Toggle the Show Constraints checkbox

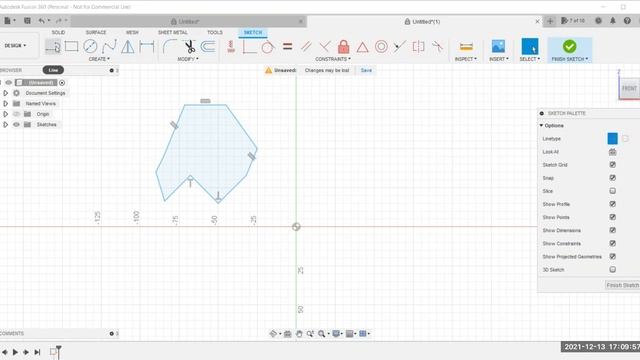[x=612, y=243]
